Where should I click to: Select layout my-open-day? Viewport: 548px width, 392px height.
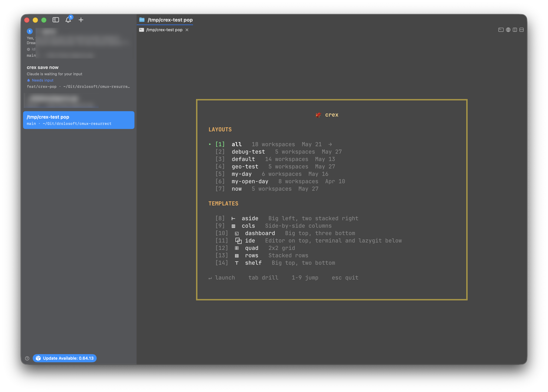[x=280, y=182]
